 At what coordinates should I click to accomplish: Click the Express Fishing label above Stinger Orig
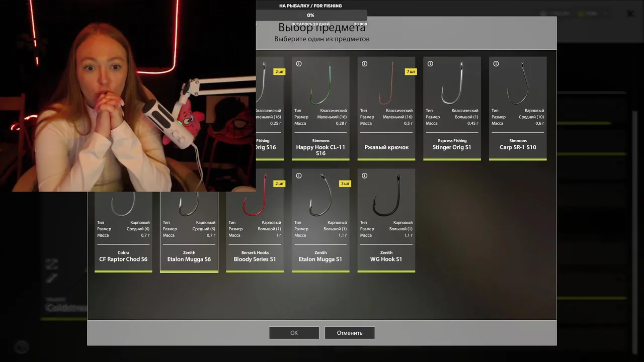pyautogui.click(x=452, y=141)
